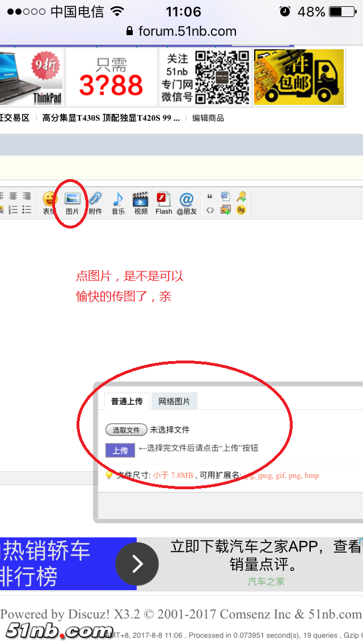Viewport: 363px width, 644px height.
Task: Tap the forum.51nb.com address bar
Action: 181,31
